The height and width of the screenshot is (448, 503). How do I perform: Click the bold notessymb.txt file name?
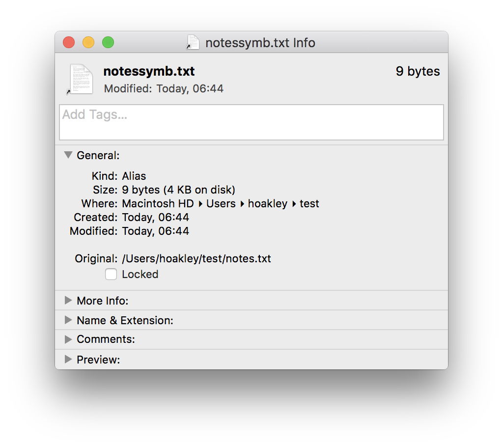tap(149, 71)
